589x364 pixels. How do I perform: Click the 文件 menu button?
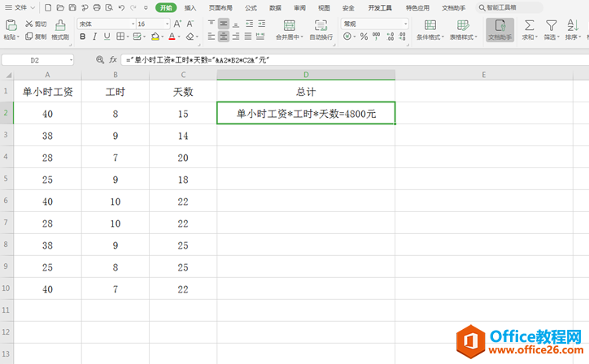(20, 7)
